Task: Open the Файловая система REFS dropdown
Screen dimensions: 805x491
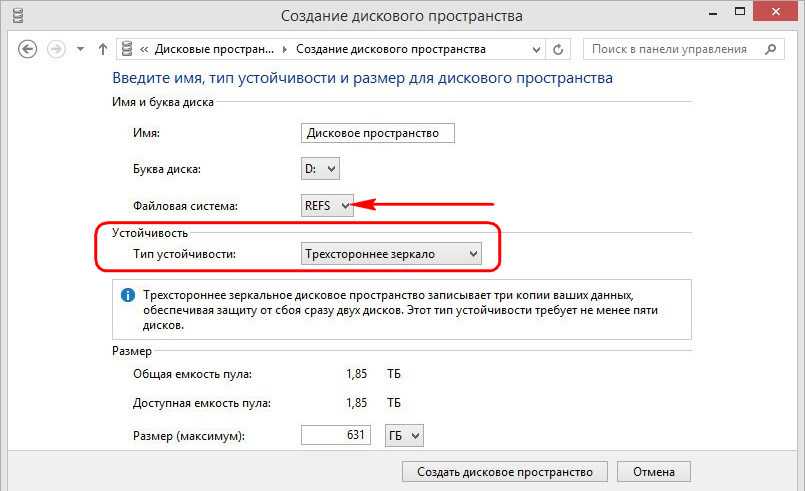Action: click(x=327, y=205)
